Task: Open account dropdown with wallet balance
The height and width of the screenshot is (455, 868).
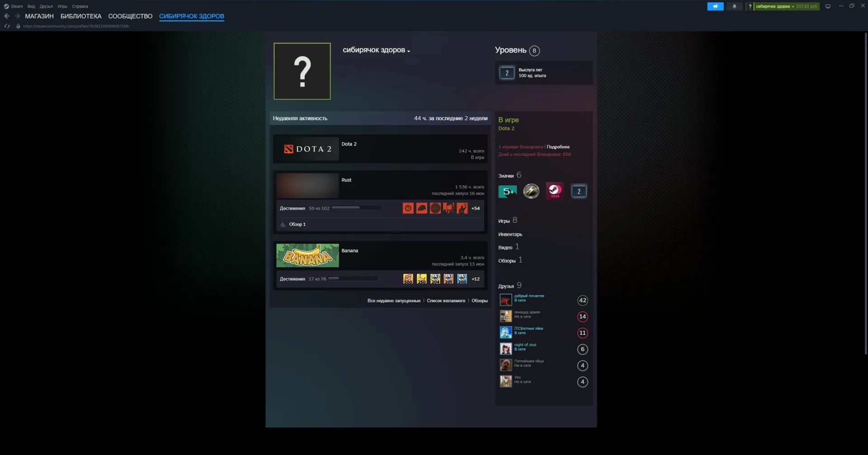Action: pos(786,6)
